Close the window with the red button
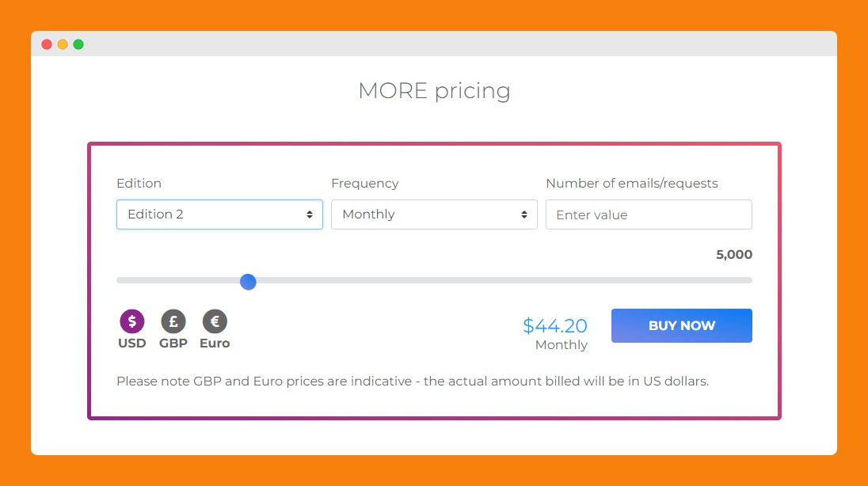Screen dimensions: 868x486 (47, 44)
